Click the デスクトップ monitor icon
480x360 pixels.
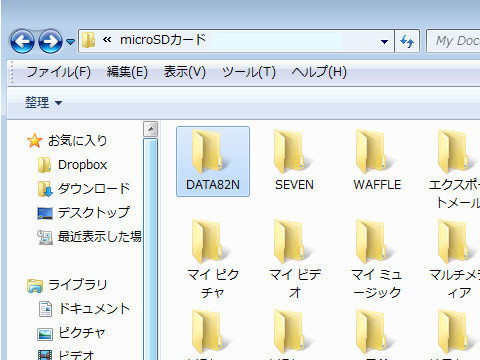coord(45,213)
